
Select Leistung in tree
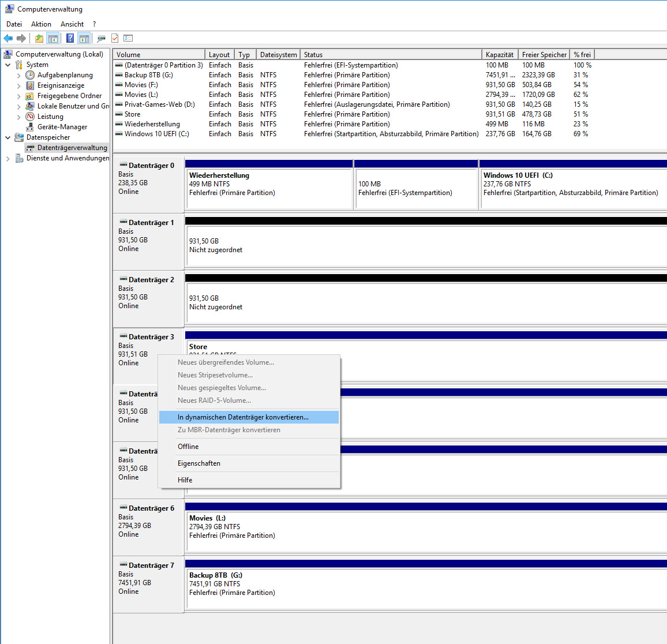point(50,116)
